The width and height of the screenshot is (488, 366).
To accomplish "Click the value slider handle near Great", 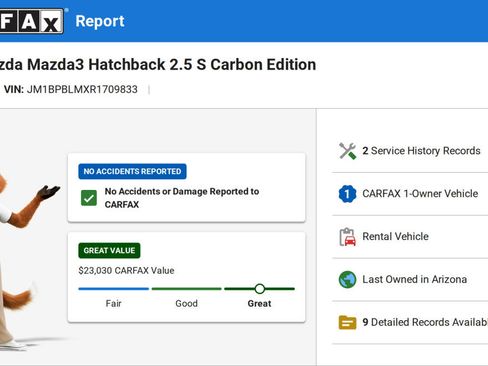I will (x=260, y=289).
